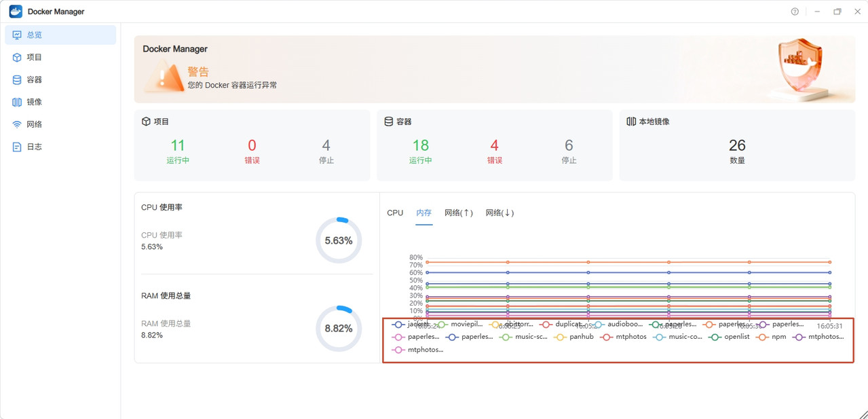The image size is (868, 419).
Task: Switch to the 网络(↓) download tab
Action: click(499, 213)
